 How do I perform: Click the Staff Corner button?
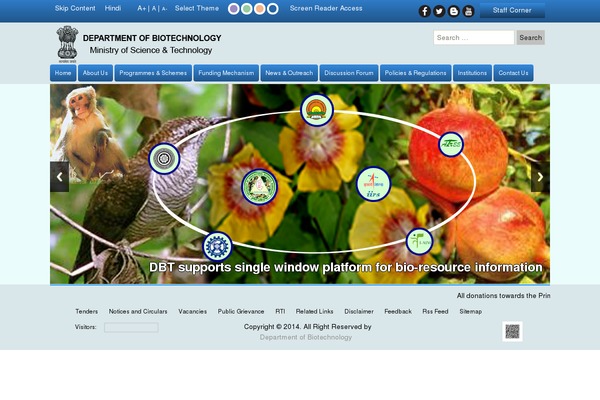point(512,10)
